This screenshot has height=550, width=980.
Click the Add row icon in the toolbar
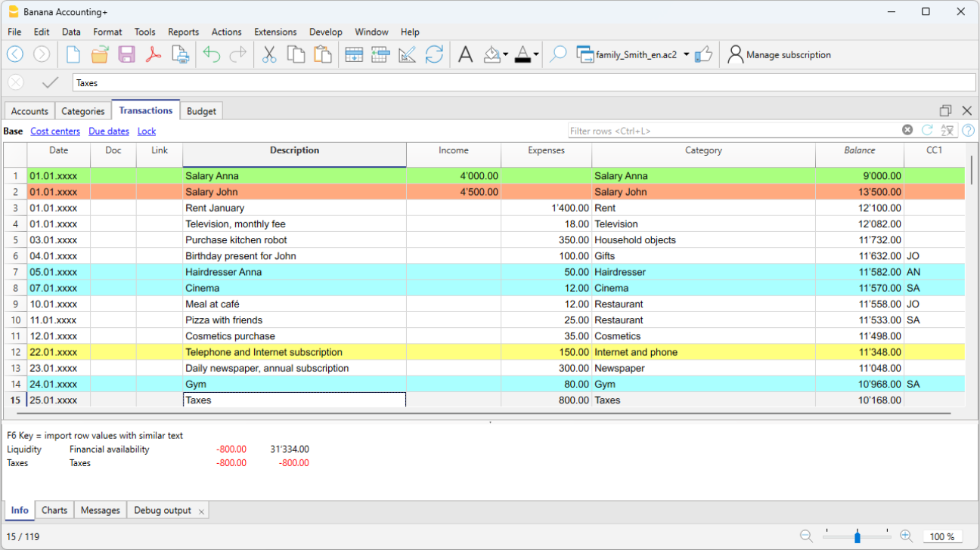click(x=353, y=54)
